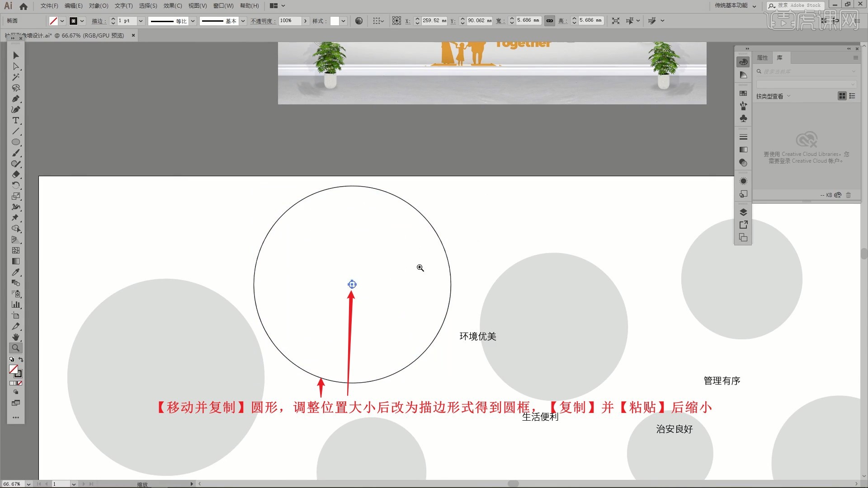Click the 不透明度 label link
Image resolution: width=868 pixels, height=488 pixels.
[x=263, y=21]
